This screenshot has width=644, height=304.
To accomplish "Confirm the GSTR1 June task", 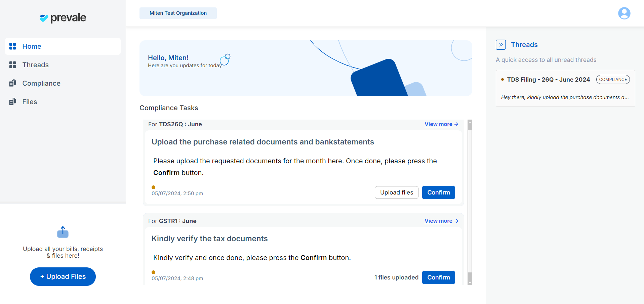I will pos(438,277).
